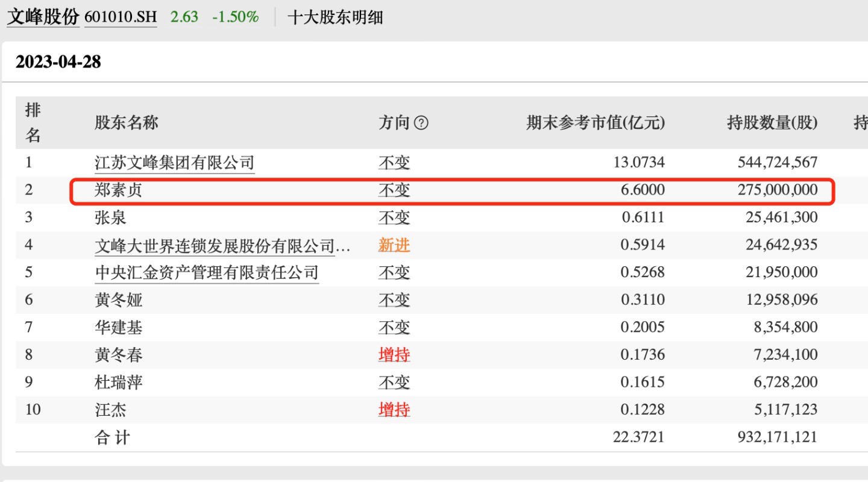Click the stock price 2.63

pyautogui.click(x=184, y=17)
